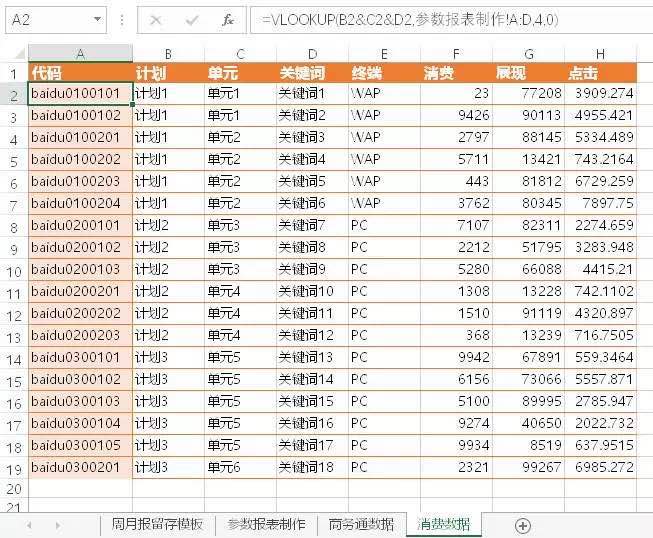Image resolution: width=653 pixels, height=538 pixels.
Task: Click the 点击 header cell
Action: 600,73
